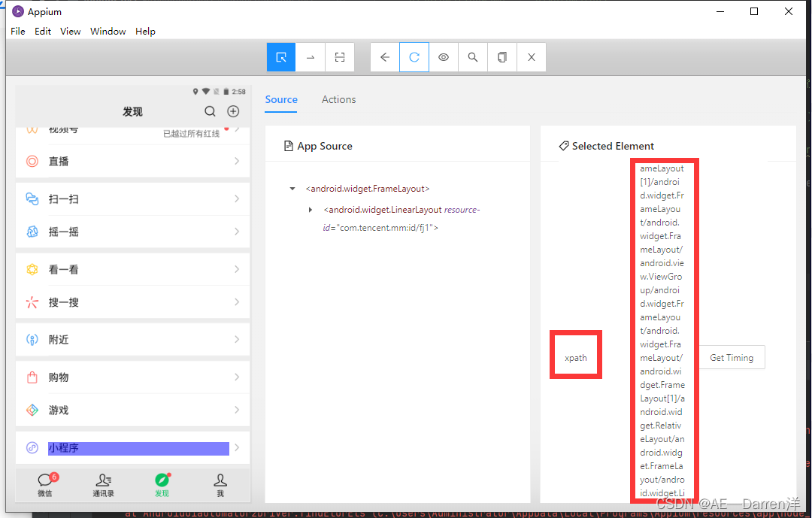Select the element picker tool
Screen dimensions: 812x518
(x=280, y=57)
